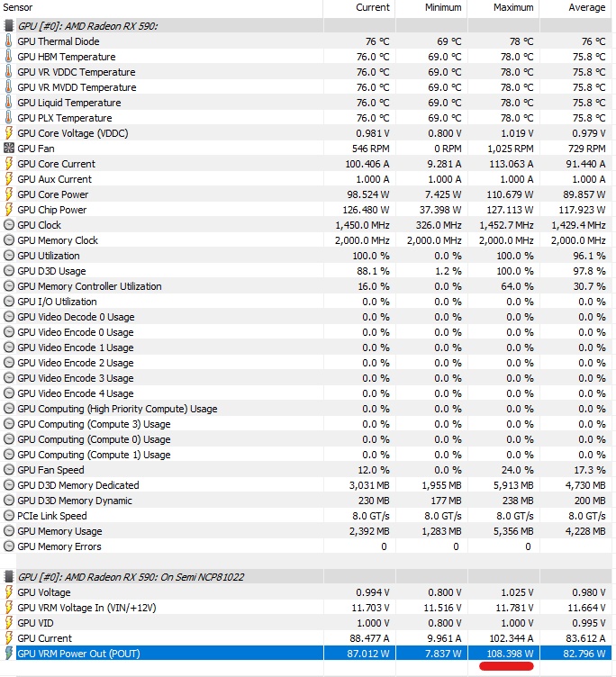The width and height of the screenshot is (616, 677).
Task: Click the lightning icon beside GPU Chip Power
Action: coord(9,210)
